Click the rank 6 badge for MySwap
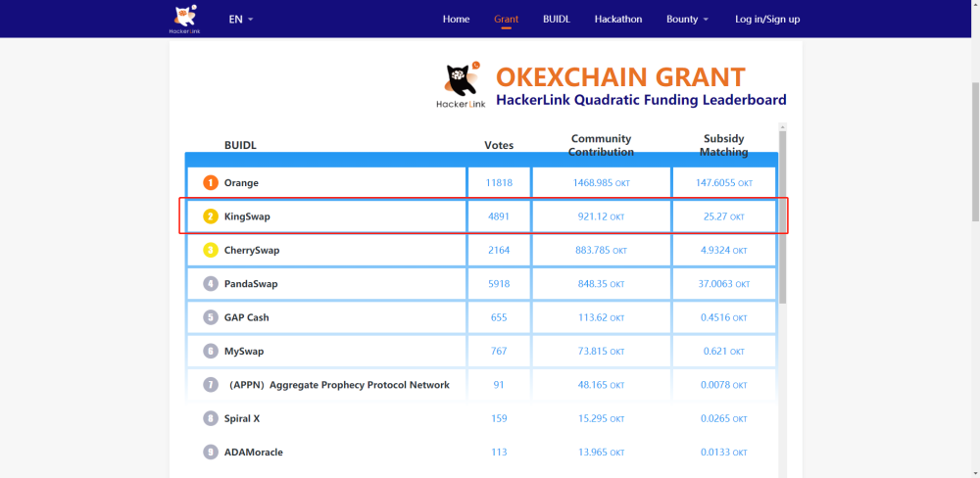 (x=211, y=352)
